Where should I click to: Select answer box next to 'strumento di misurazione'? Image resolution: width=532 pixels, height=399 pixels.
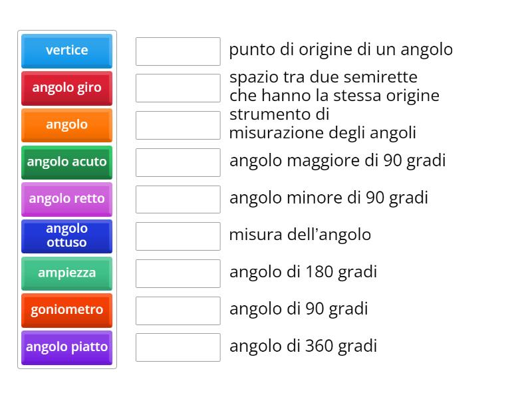pyautogui.click(x=178, y=125)
